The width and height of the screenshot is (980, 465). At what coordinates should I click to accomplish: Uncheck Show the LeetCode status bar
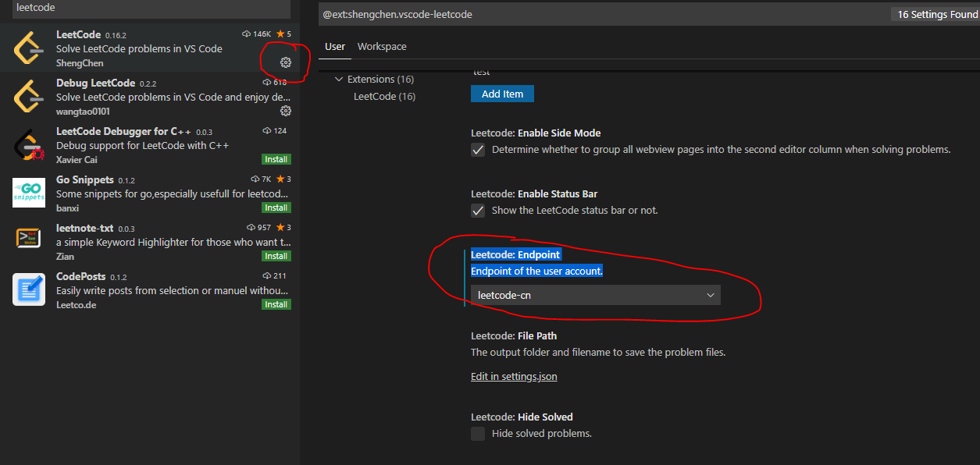point(477,209)
